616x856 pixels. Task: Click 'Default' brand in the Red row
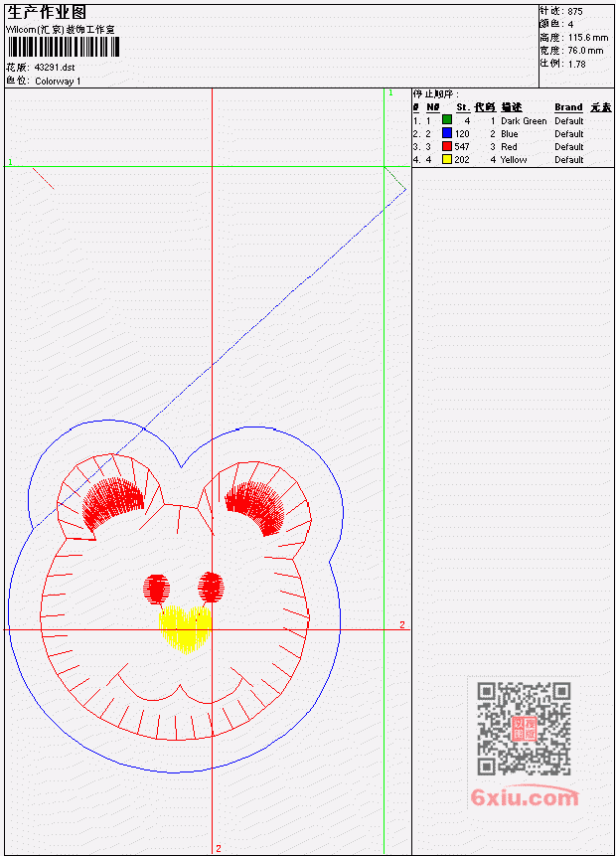click(x=569, y=147)
